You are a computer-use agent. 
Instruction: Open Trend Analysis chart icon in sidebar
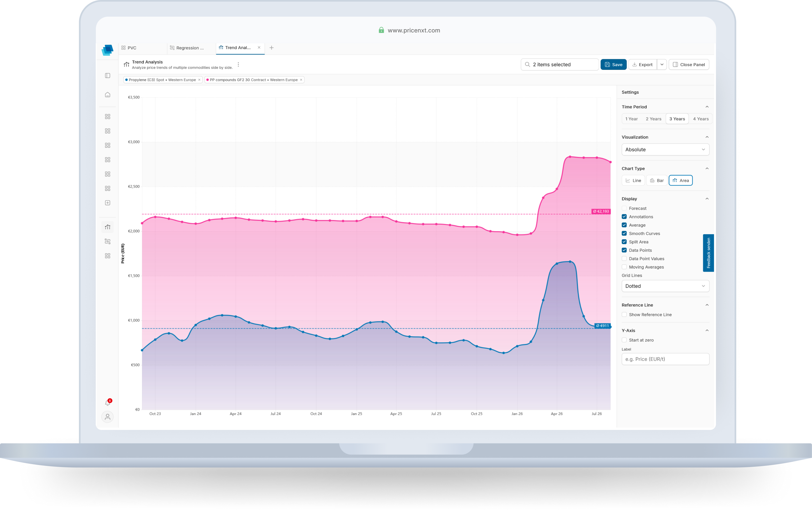(x=108, y=227)
